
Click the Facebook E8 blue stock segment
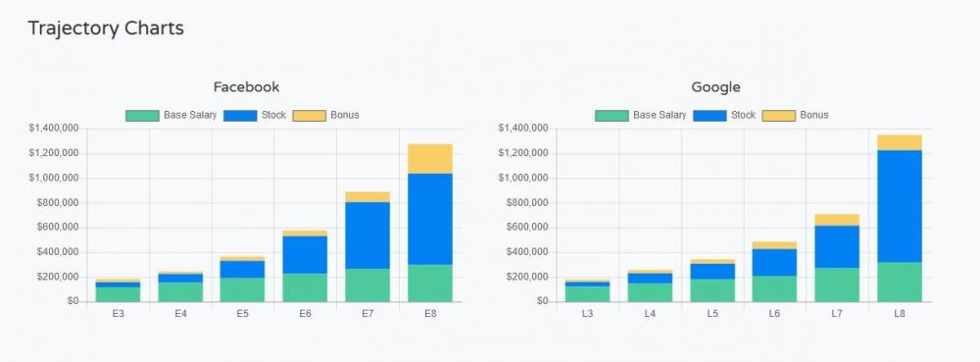[x=430, y=219]
